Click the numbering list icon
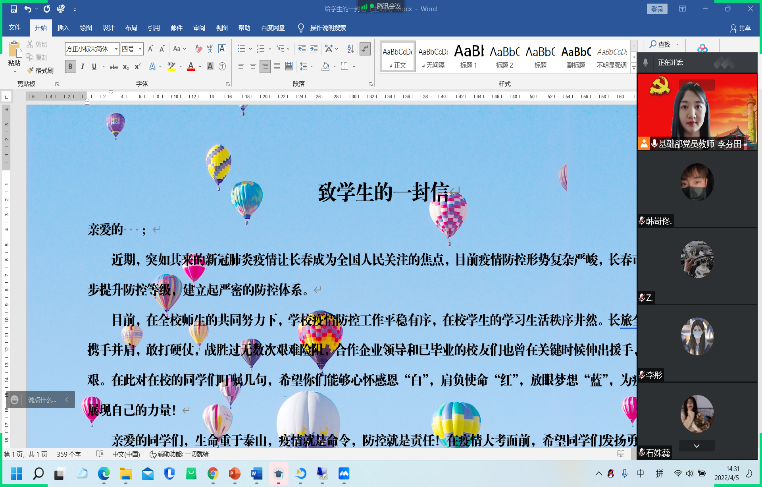The width and height of the screenshot is (762, 487). [x=260, y=49]
